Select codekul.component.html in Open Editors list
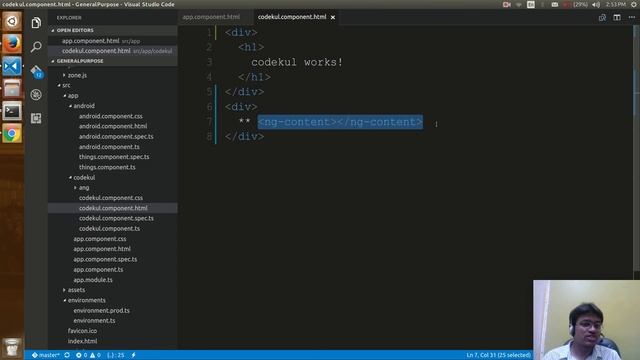This screenshot has width=640, height=360. tap(96, 51)
